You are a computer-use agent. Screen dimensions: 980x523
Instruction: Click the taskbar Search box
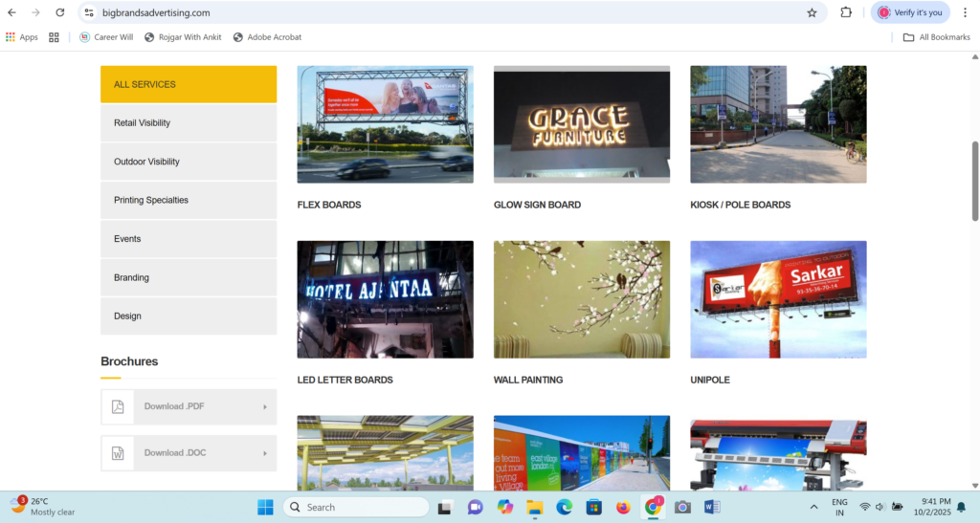click(356, 508)
